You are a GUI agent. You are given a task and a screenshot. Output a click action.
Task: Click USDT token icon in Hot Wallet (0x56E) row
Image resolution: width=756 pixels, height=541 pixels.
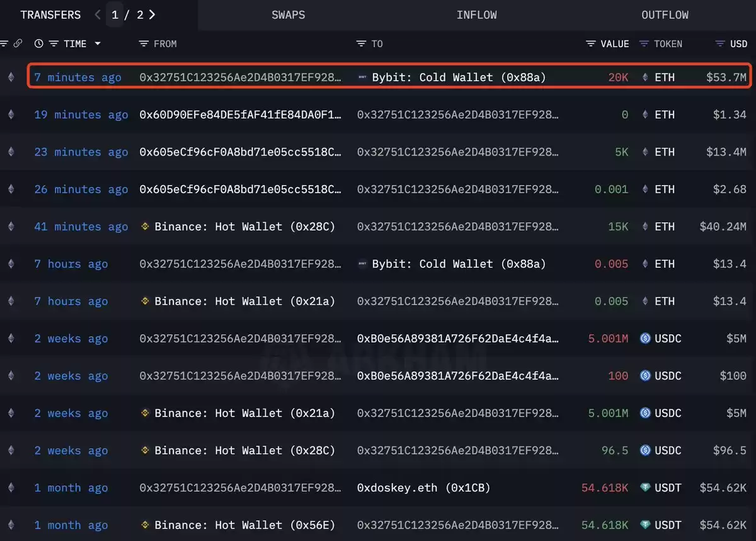coord(644,525)
